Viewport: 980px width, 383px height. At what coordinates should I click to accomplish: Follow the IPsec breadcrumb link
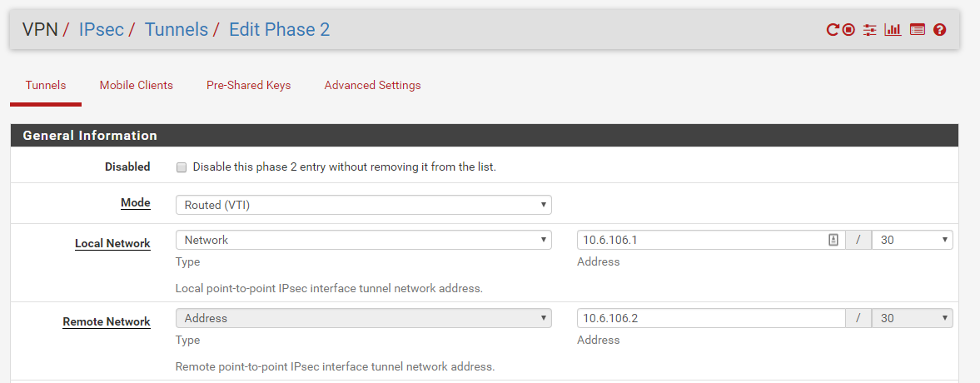[102, 29]
